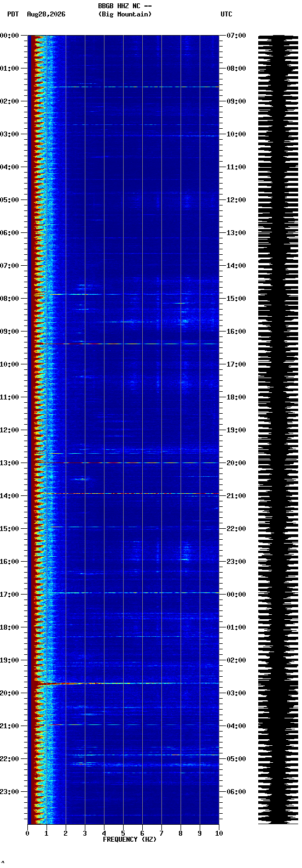Click the 10:00 PDT time label

[9, 364]
